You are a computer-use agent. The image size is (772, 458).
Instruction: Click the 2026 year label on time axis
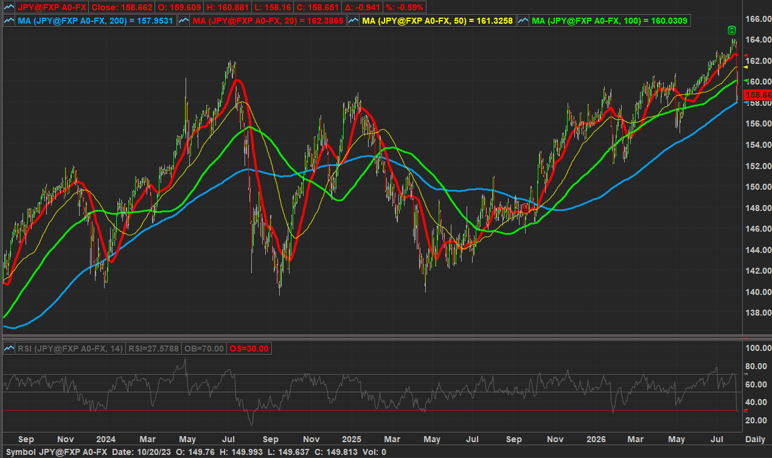(596, 439)
